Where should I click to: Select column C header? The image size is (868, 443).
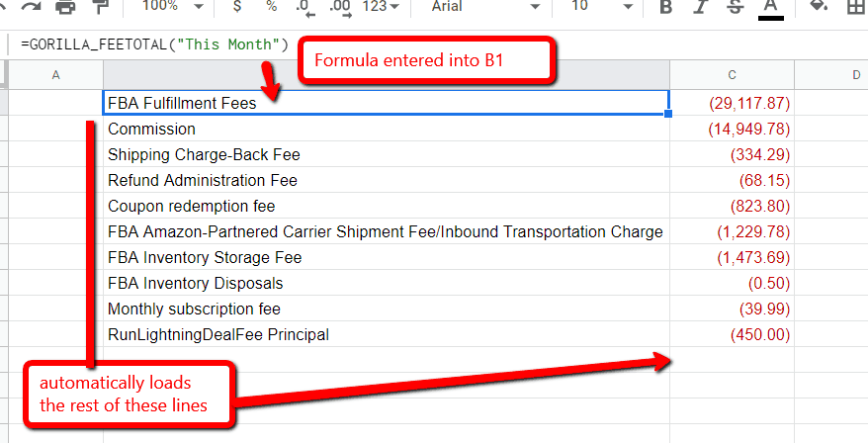[732, 75]
